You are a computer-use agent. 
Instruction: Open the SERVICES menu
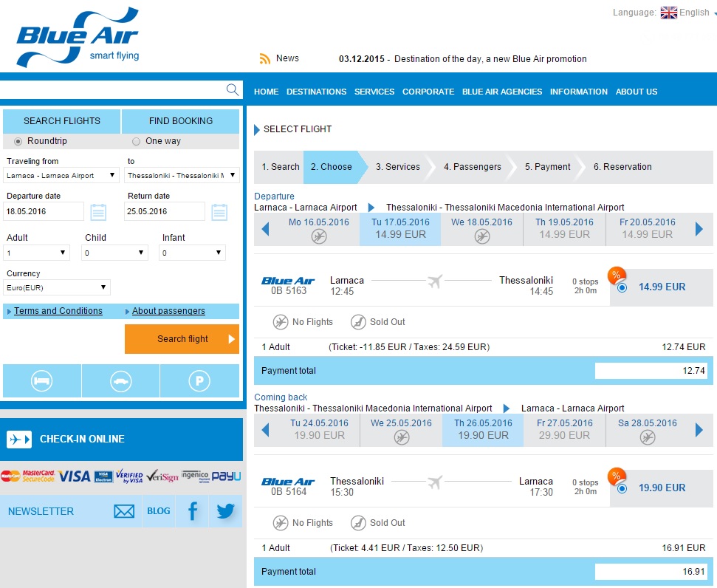click(x=374, y=92)
